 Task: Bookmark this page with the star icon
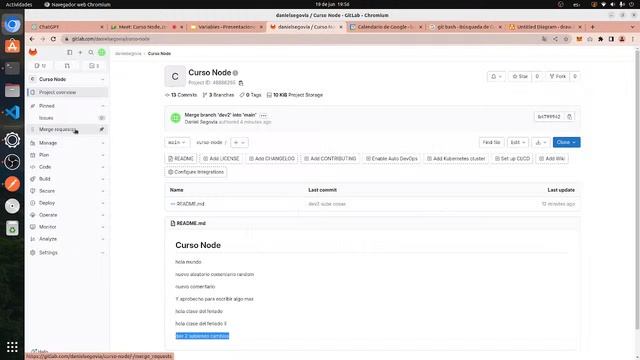point(566,39)
